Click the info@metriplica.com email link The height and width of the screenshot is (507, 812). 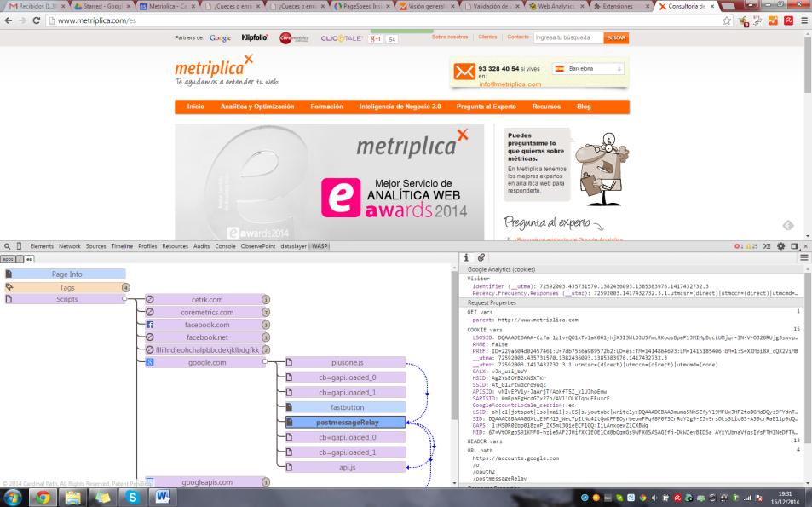pos(510,84)
